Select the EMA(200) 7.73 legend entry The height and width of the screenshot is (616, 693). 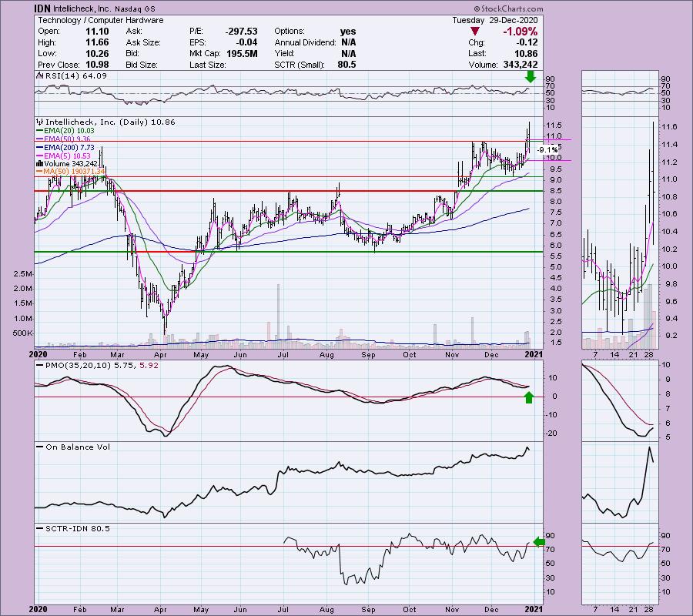tap(65, 148)
